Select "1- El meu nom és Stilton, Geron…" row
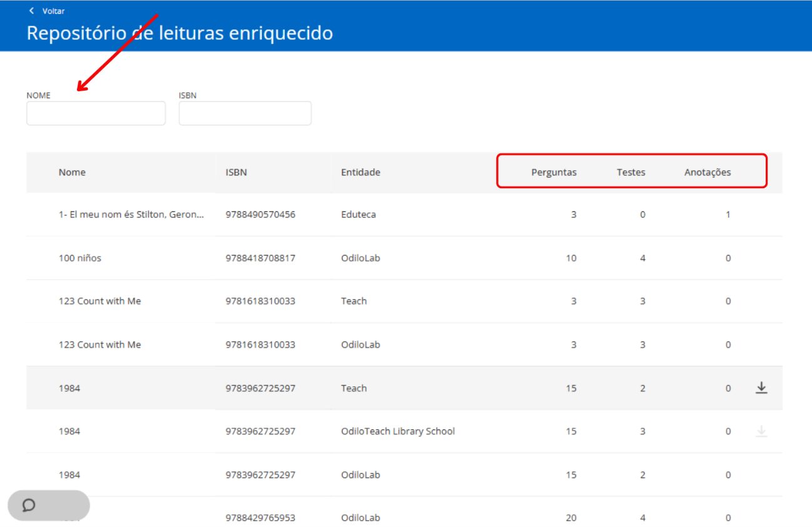Screen dimensions: 812x527 tap(404, 214)
